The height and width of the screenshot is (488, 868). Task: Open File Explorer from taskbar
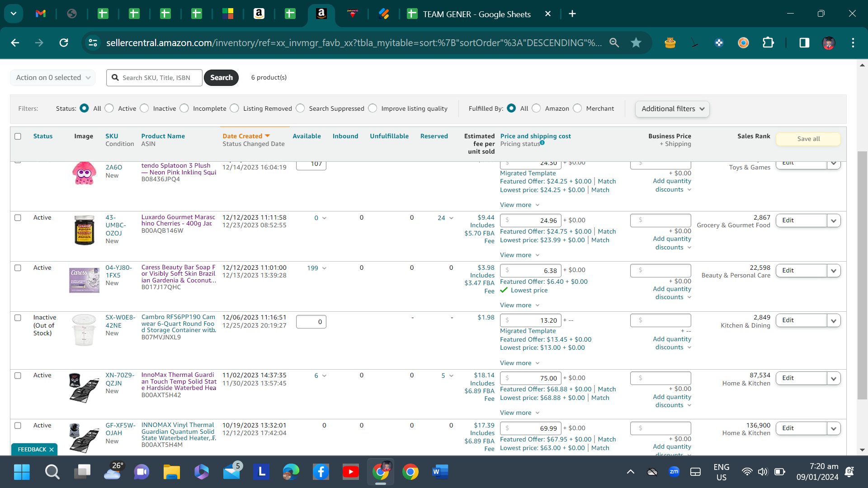coord(172,472)
